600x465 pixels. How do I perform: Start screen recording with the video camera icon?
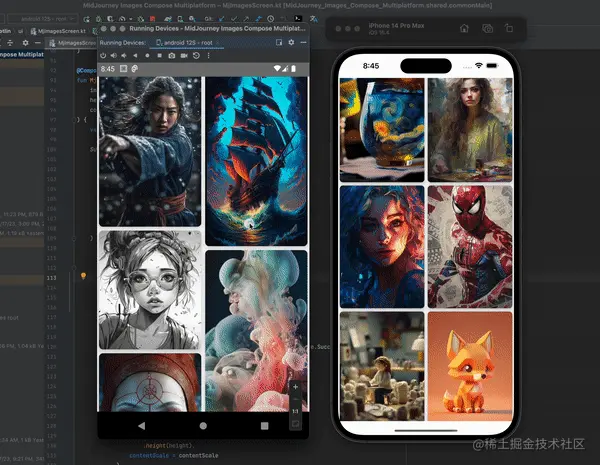pos(184,55)
